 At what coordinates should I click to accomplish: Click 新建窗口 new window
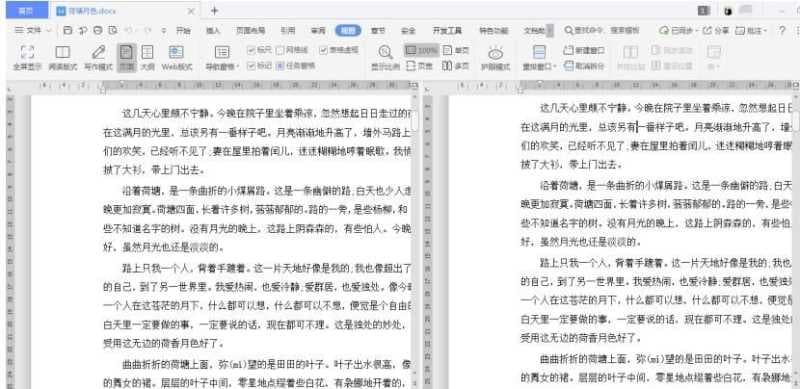584,50
